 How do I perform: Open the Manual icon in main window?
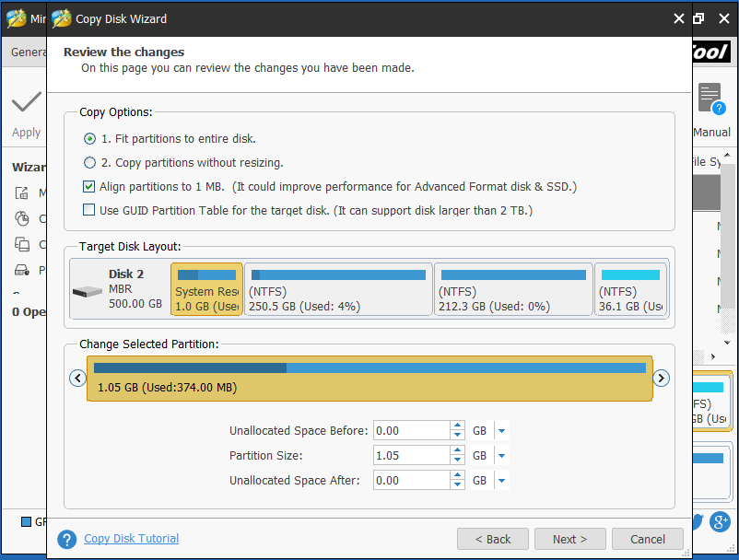[x=711, y=99]
